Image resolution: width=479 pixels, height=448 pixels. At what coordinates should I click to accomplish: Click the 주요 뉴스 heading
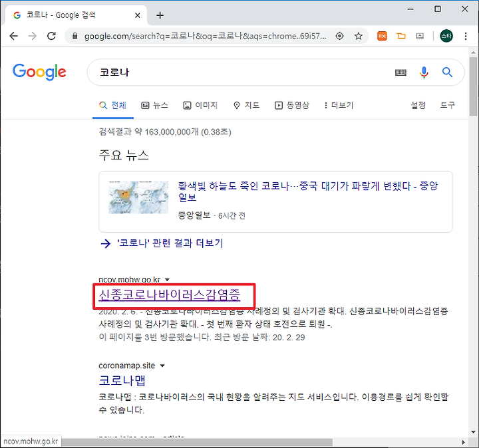coord(124,155)
